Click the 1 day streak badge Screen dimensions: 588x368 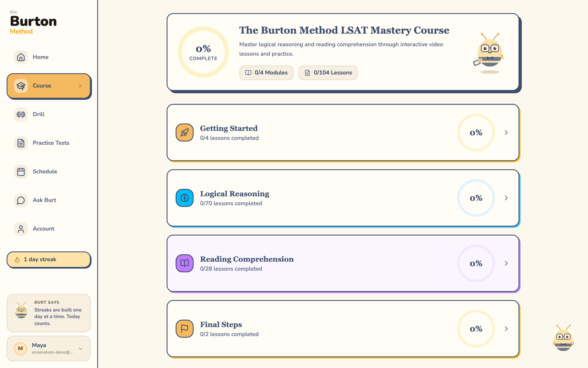49,260
